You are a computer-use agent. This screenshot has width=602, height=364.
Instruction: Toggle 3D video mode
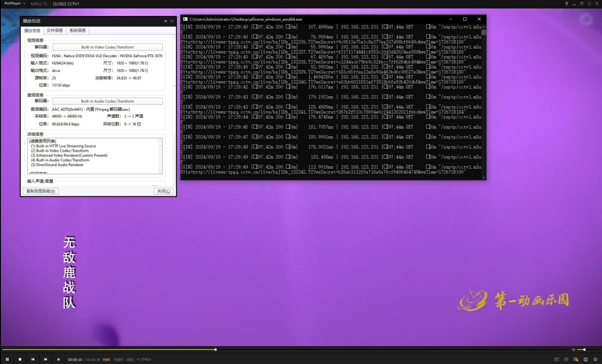tap(566, 359)
